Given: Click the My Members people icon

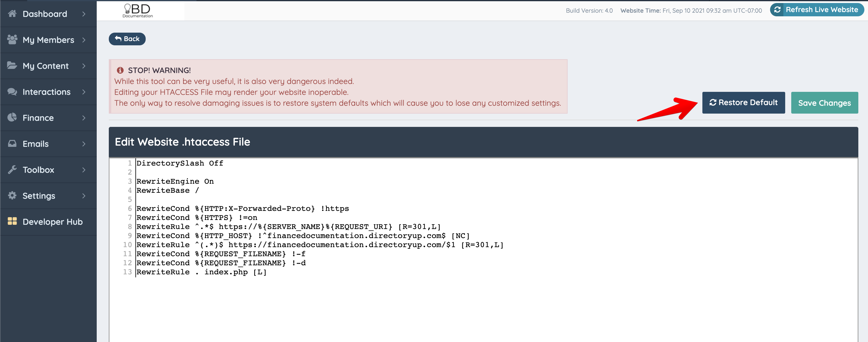Looking at the screenshot, I should (12, 39).
